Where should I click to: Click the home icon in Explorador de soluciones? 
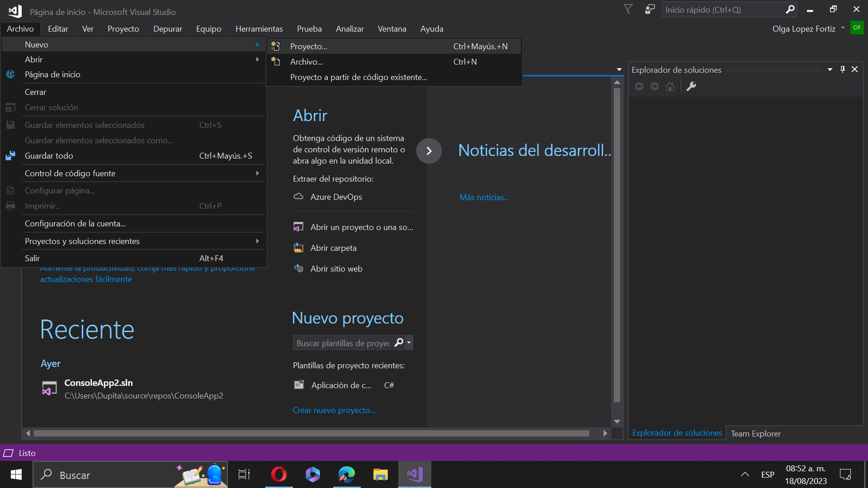tap(670, 86)
